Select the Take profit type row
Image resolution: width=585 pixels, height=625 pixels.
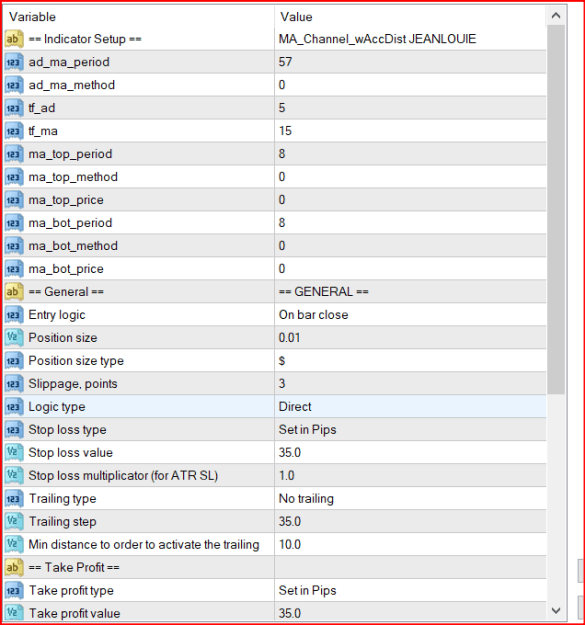[275, 591]
